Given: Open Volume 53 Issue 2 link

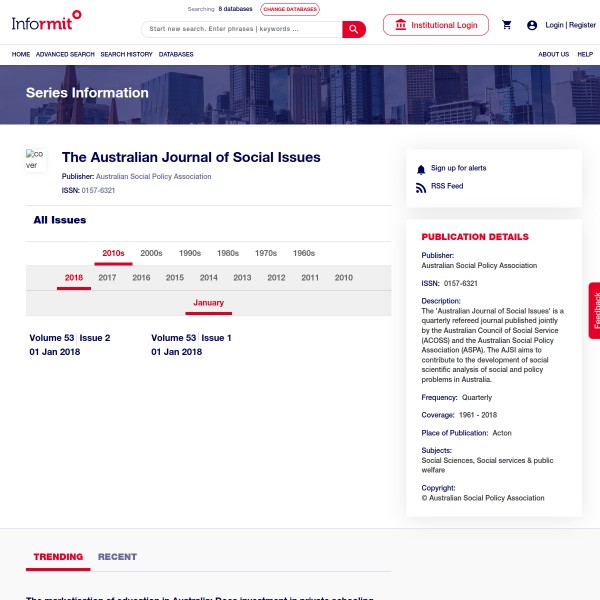Looking at the screenshot, I should tap(70, 338).
